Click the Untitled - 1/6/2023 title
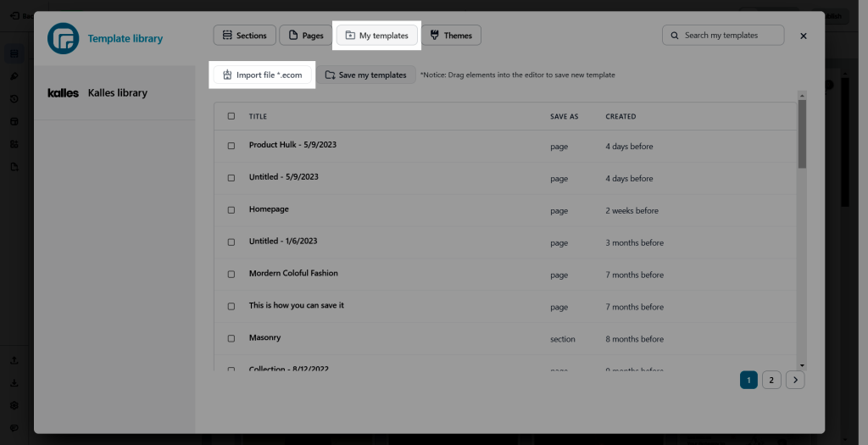Viewport: 868px width, 445px height. 283,242
